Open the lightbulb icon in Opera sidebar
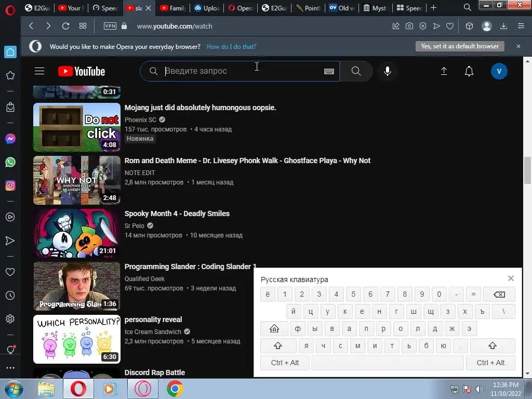Viewport: 532px width, 399px height. click(10, 350)
